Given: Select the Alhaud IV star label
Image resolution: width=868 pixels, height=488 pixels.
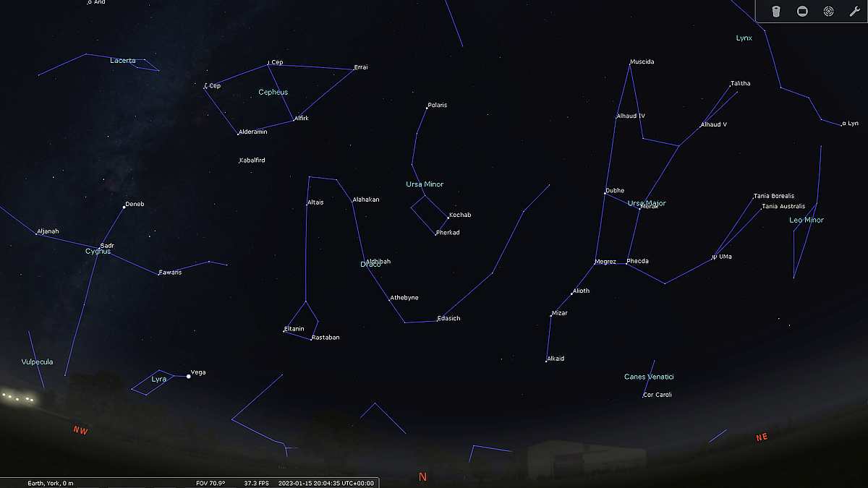Looking at the screenshot, I should point(631,116).
